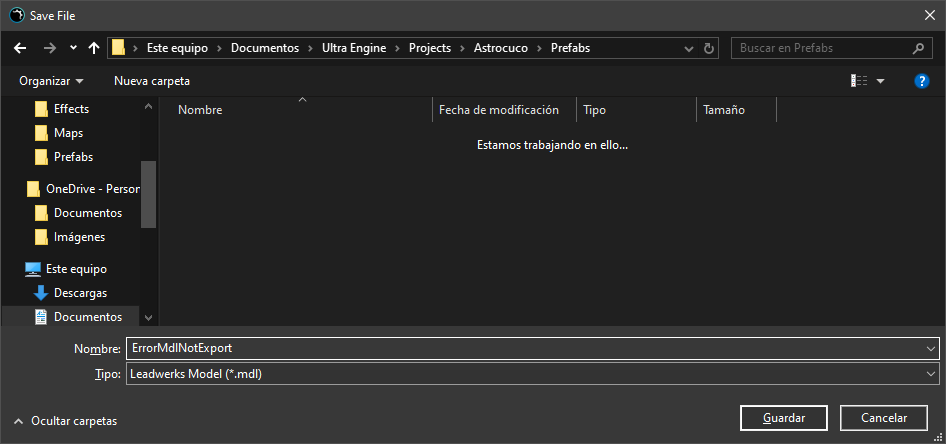Collapse folders with 'Ocultar carpetas'
This screenshot has height=444, width=946.
pos(65,421)
